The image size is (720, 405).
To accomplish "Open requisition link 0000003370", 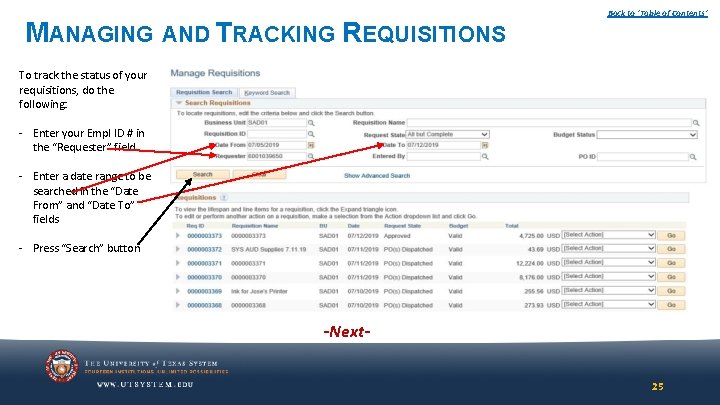I will pos(204,277).
